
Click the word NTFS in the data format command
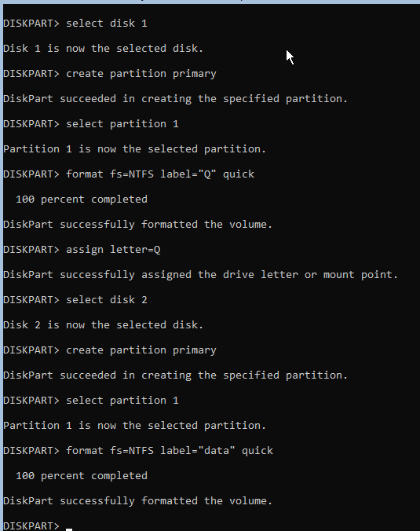coord(141,451)
